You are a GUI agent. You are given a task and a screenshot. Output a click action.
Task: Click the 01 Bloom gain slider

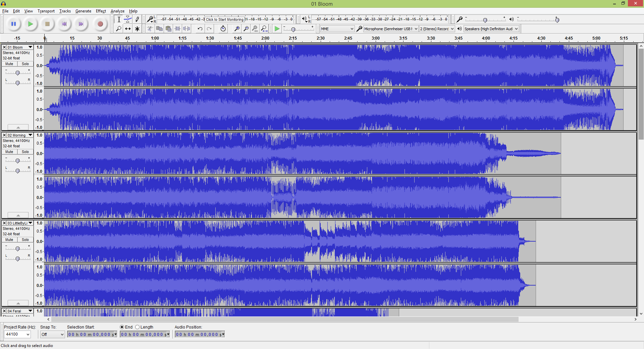[x=17, y=72]
